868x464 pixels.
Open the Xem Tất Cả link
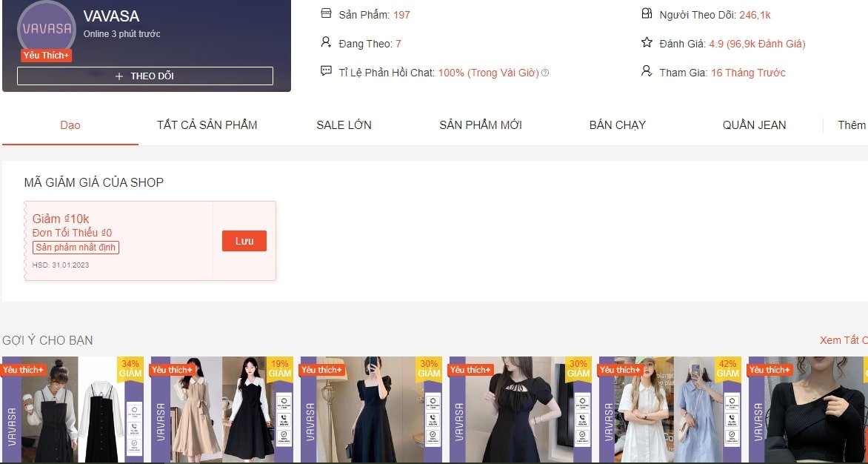(843, 340)
